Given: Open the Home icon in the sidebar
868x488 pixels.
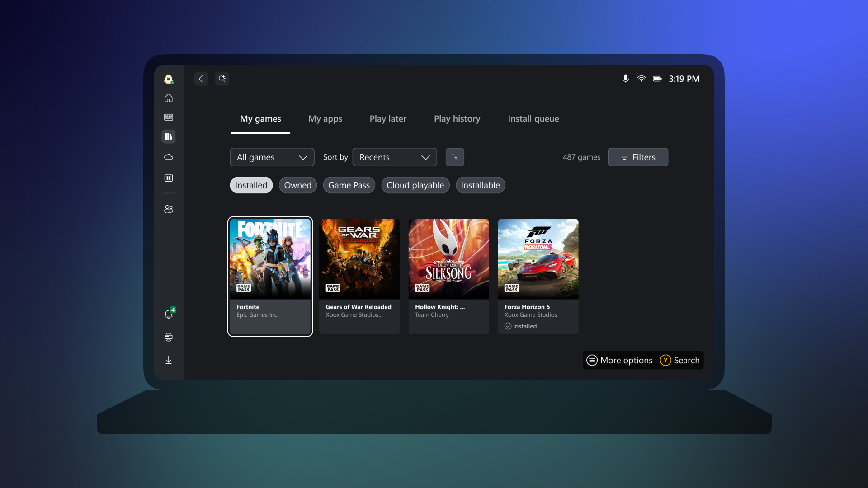Looking at the screenshot, I should pos(168,98).
